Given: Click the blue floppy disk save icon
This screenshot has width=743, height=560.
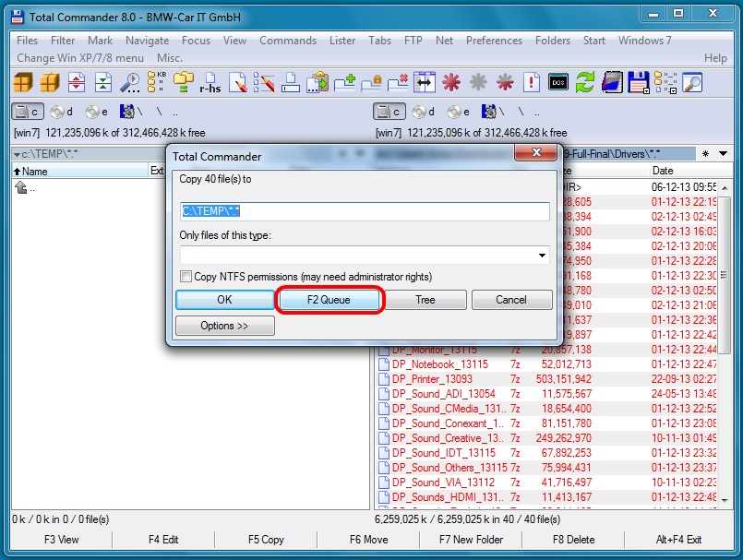Looking at the screenshot, I should point(639,82).
